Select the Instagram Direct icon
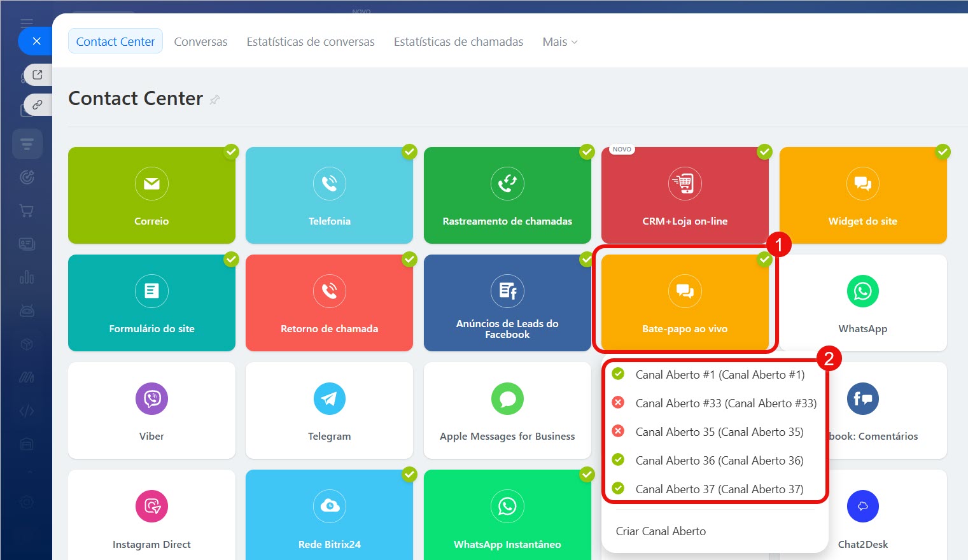The height and width of the screenshot is (560, 968). coord(151,507)
